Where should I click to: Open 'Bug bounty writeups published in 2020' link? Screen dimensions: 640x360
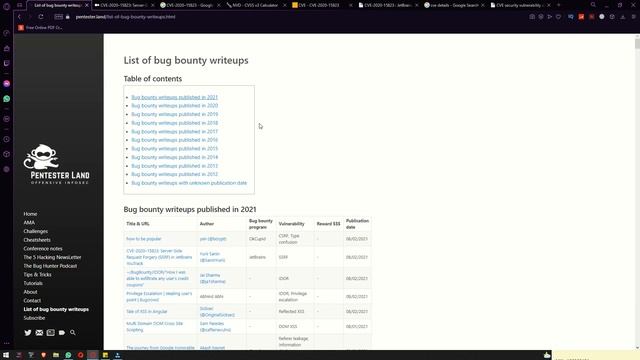tap(175, 106)
